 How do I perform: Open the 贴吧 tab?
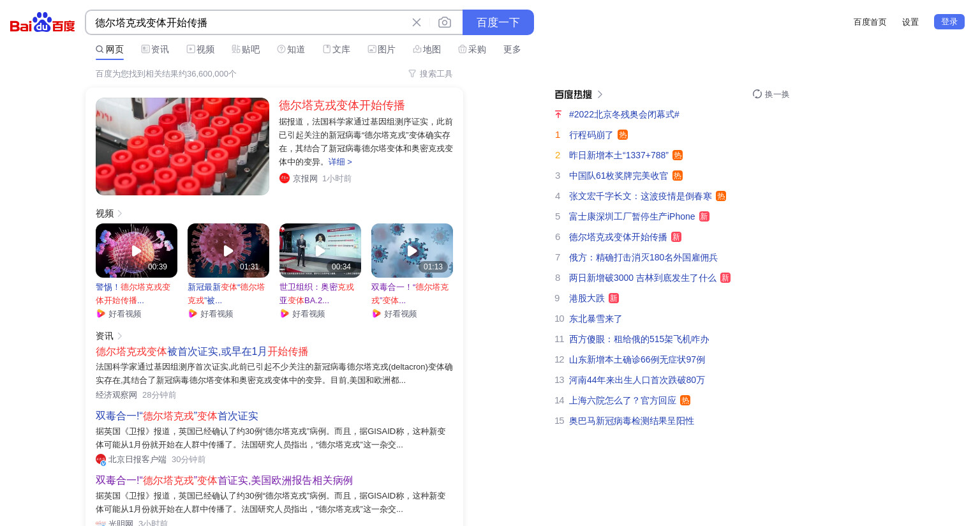pyautogui.click(x=246, y=49)
